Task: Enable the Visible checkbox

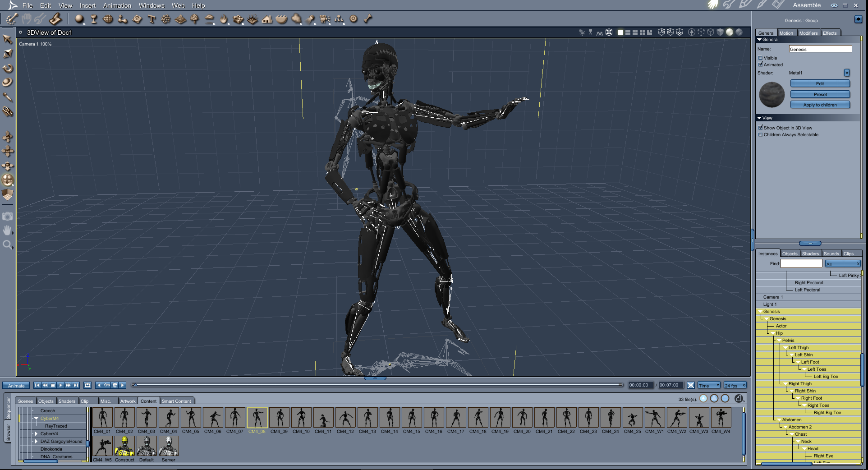Action: point(761,58)
